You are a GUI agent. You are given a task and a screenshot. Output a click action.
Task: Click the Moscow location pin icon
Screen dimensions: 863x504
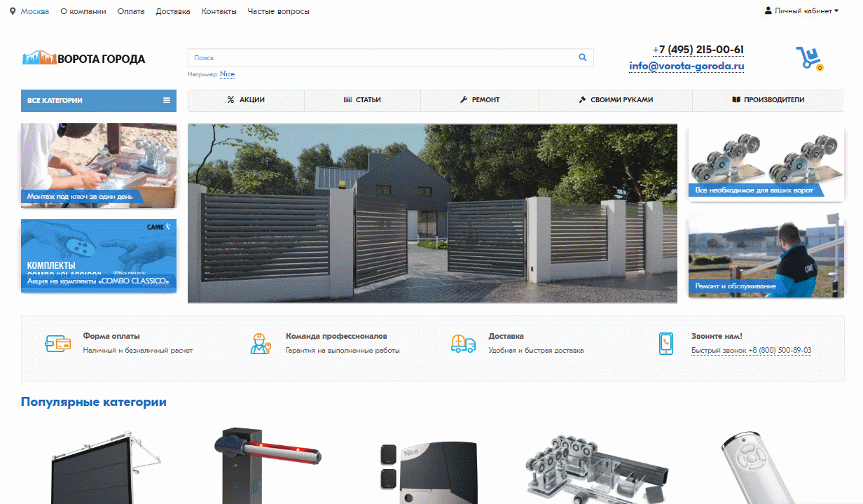[x=13, y=11]
